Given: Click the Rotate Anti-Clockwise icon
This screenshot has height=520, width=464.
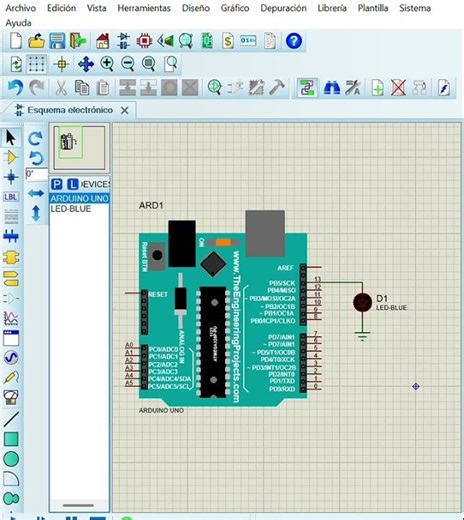Looking at the screenshot, I should (x=36, y=158).
